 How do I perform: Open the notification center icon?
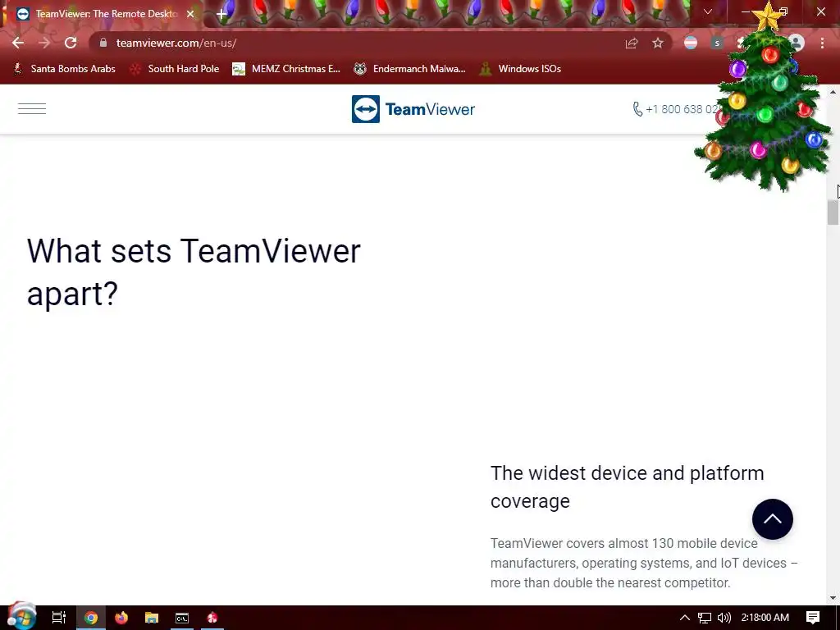pyautogui.click(x=813, y=618)
